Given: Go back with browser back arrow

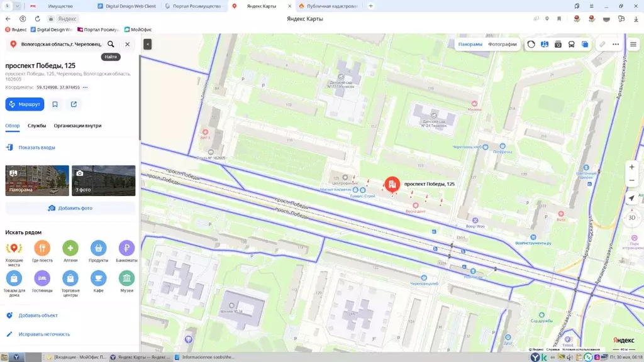Looking at the screenshot, I should point(8,18).
